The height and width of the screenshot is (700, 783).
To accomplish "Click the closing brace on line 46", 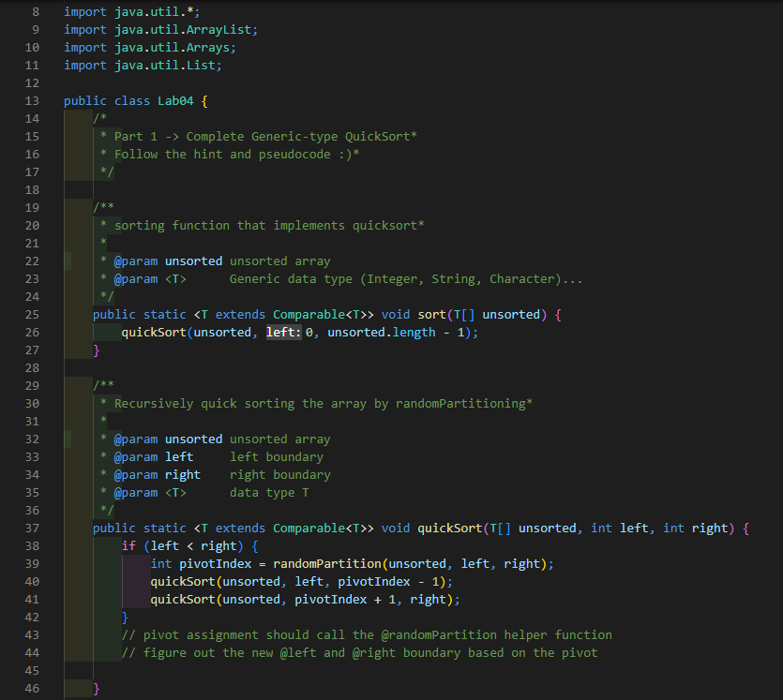I will coord(95,687).
